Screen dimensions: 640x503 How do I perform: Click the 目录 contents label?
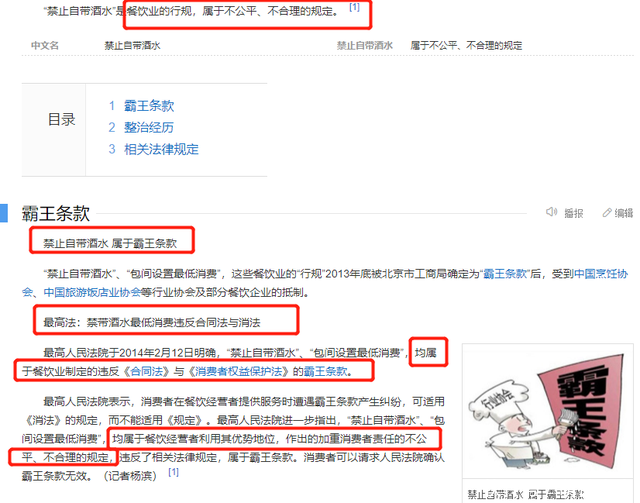(62, 120)
